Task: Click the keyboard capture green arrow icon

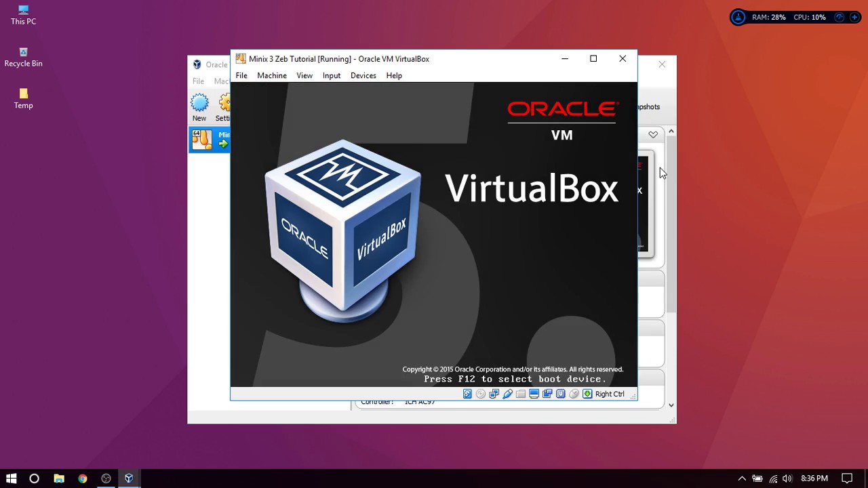Action: 587,394
